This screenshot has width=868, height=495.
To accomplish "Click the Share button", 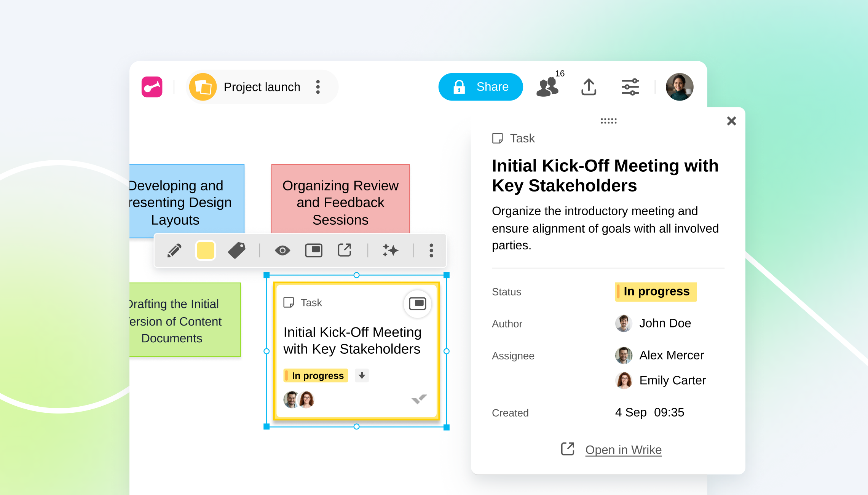I will click(480, 87).
